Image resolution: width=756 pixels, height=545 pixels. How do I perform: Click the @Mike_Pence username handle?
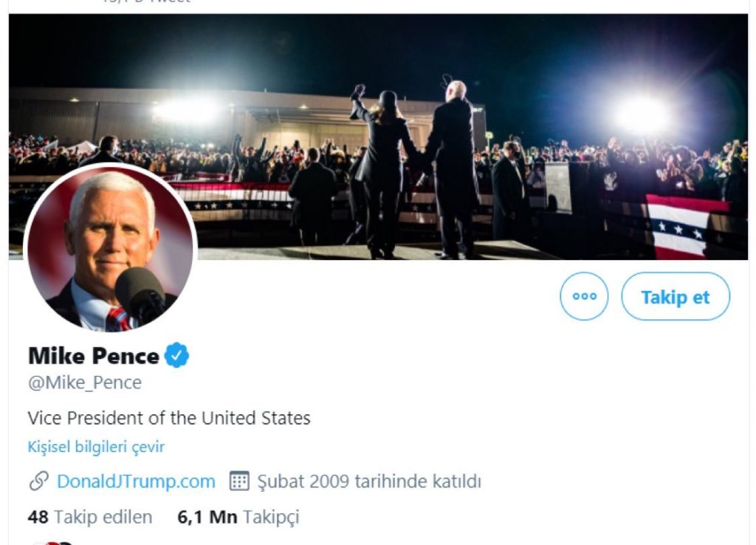[x=84, y=383]
